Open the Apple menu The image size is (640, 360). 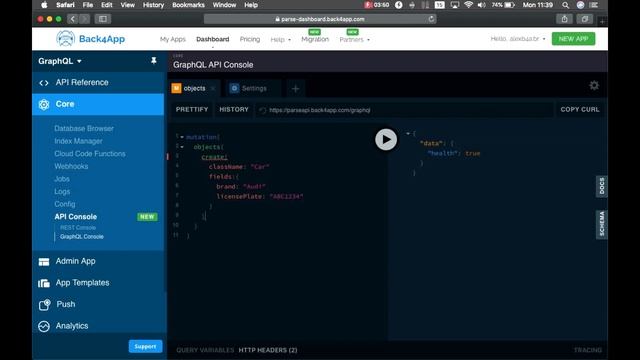point(44,5)
